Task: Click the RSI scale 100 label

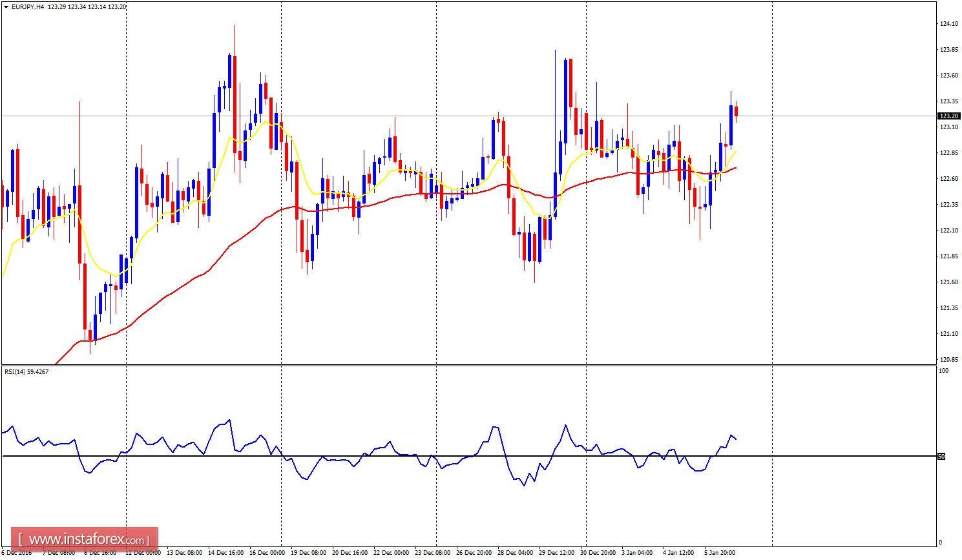Action: (x=944, y=371)
